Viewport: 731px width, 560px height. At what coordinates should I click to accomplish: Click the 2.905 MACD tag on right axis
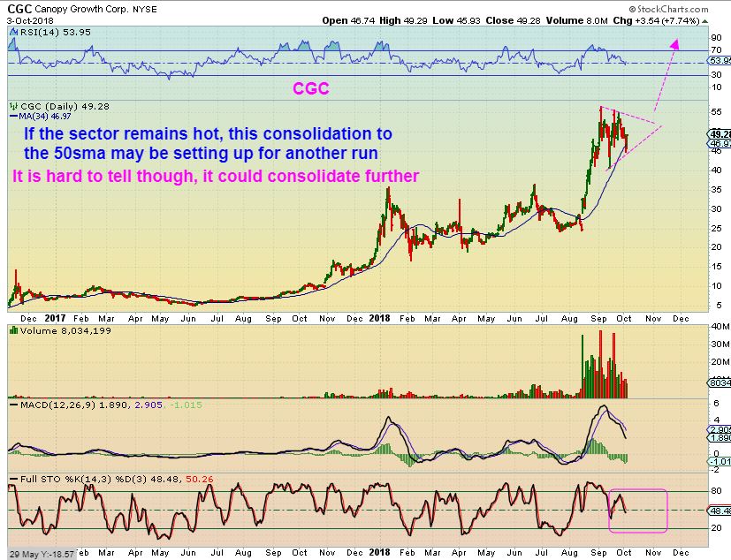[720, 429]
